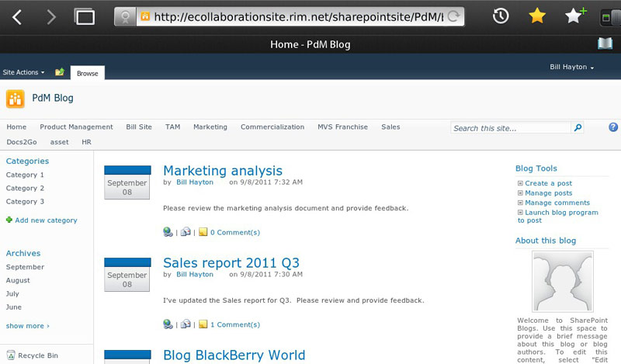
Task: Click Bill Hayton author link on Sales report
Action: (195, 275)
